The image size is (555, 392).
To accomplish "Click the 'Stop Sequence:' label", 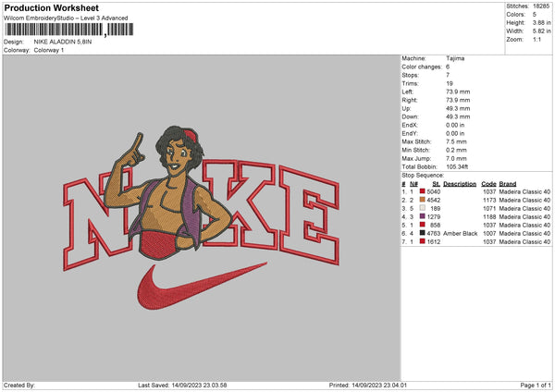I will [x=423, y=175].
